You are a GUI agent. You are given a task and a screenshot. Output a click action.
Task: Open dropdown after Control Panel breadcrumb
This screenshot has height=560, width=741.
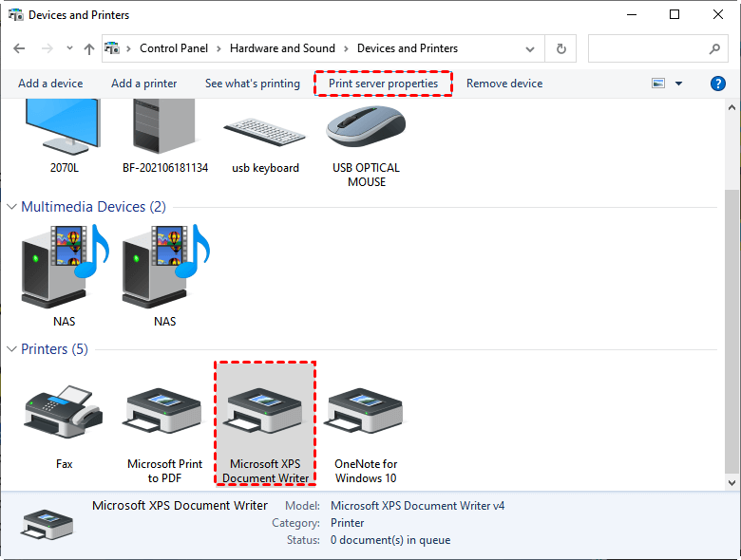(x=218, y=48)
